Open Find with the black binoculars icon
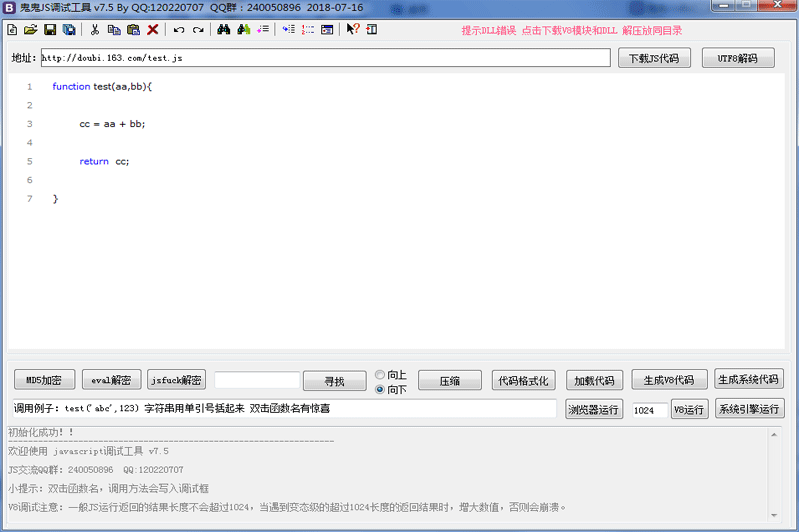This screenshot has height=532, width=799. [223, 30]
